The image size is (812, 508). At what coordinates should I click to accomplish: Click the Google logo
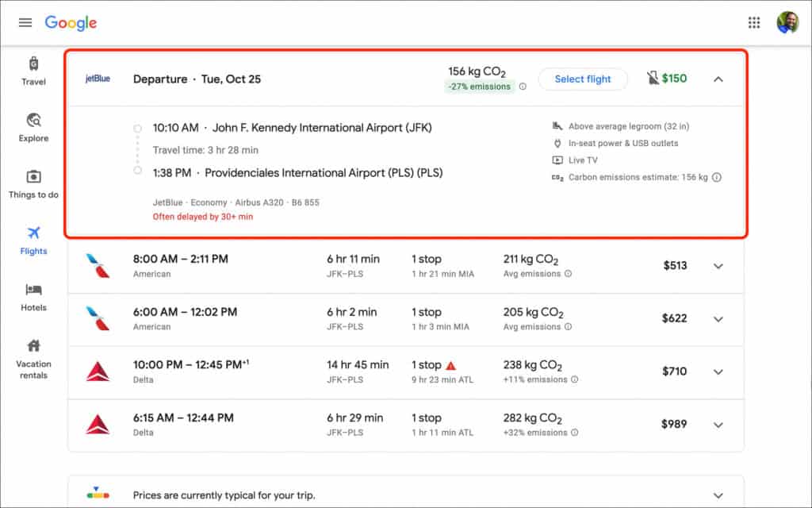tap(71, 23)
